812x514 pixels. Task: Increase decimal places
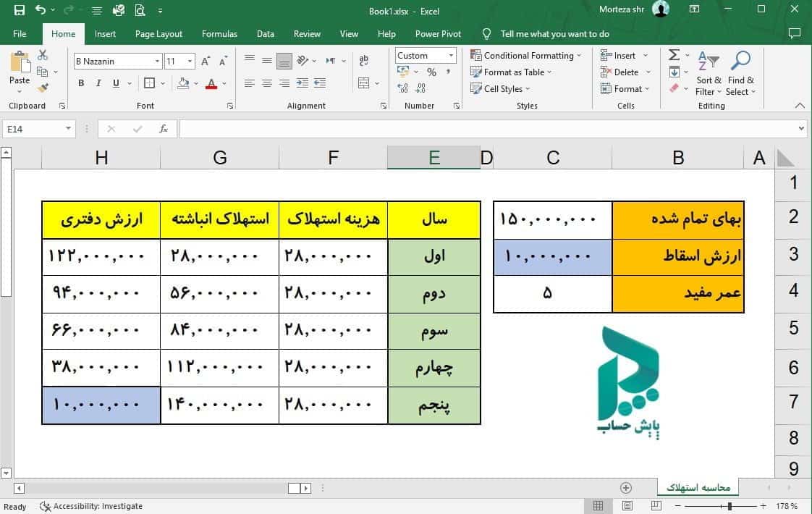pos(403,88)
